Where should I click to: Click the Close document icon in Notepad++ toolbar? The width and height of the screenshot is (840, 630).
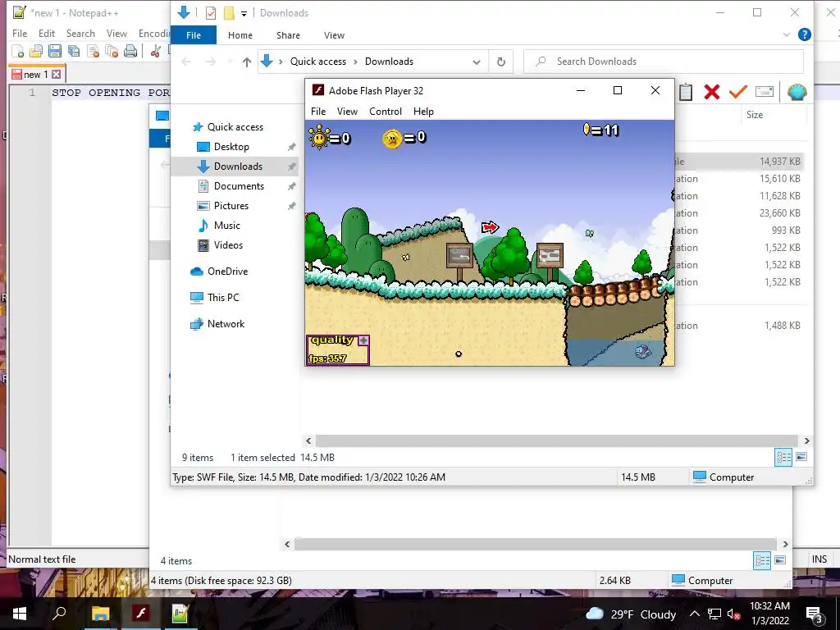[x=93, y=52]
